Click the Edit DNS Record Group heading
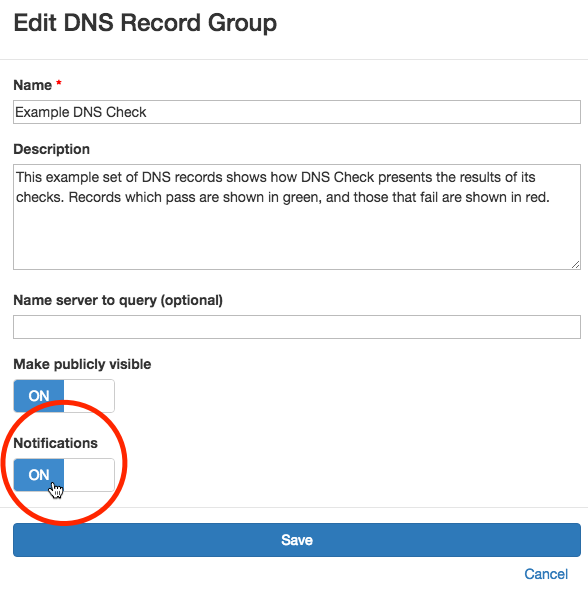 point(145,23)
